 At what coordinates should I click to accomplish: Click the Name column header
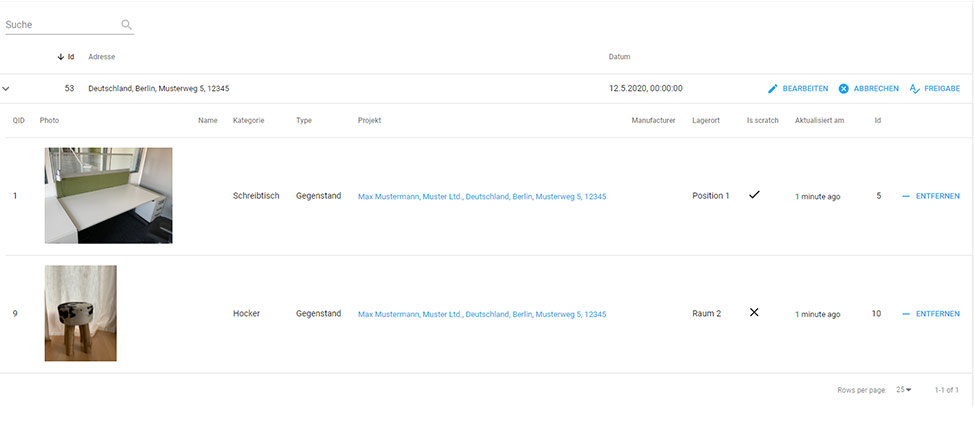(x=207, y=121)
